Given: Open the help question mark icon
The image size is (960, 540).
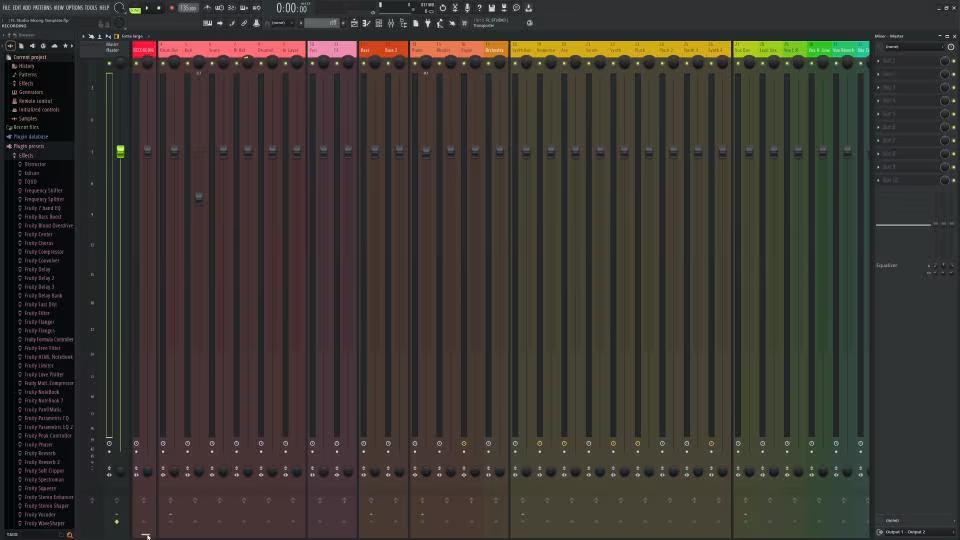Looking at the screenshot, I should (479, 8).
